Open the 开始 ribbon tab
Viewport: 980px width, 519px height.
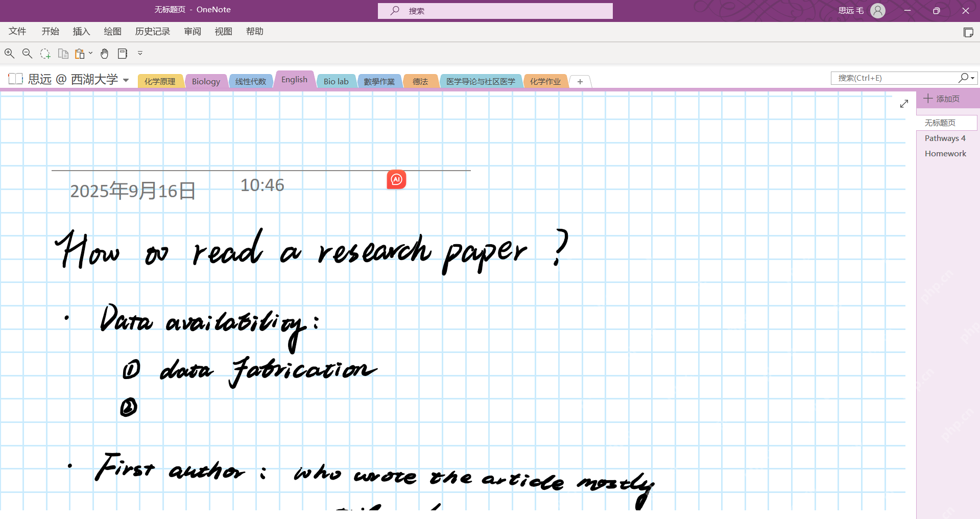click(x=50, y=31)
